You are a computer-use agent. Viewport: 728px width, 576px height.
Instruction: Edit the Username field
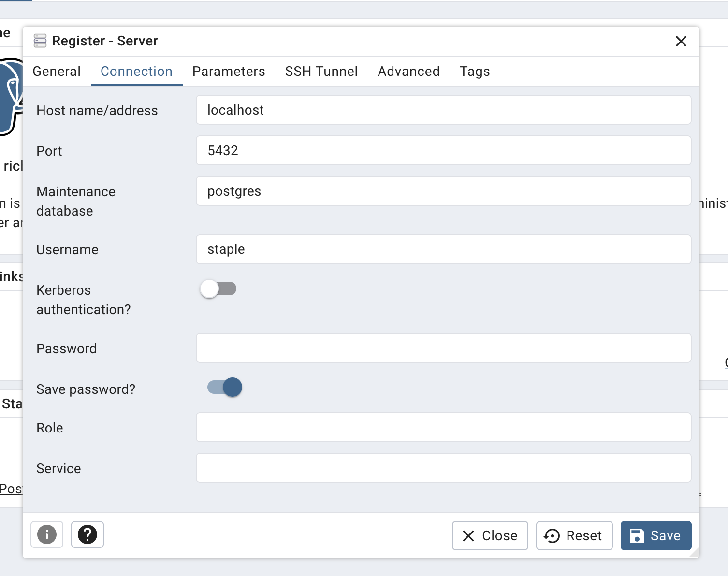[x=443, y=249]
